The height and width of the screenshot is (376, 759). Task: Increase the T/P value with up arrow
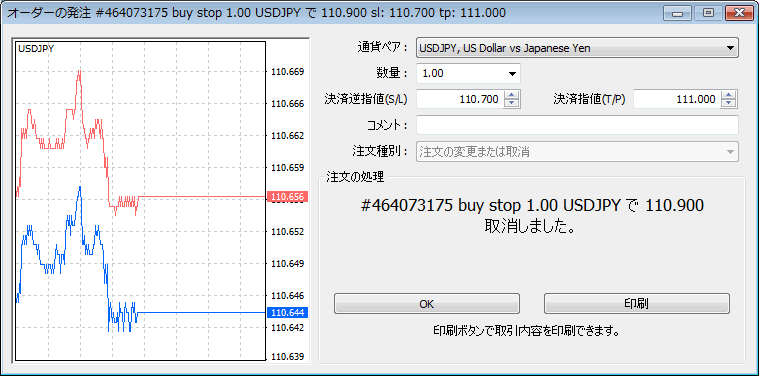tap(729, 96)
